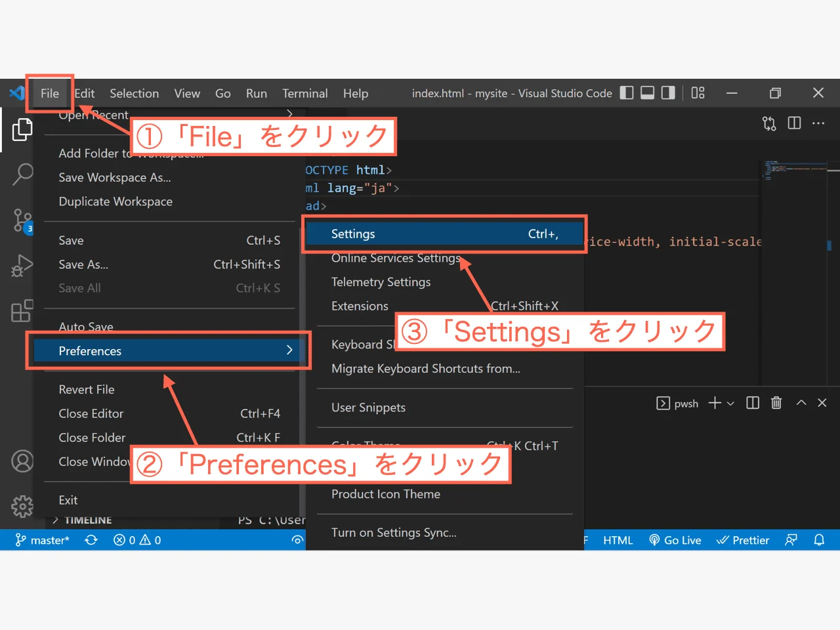The height and width of the screenshot is (630, 840).
Task: Click Migrate Keyboard Shortcuts from
Action: point(425,368)
